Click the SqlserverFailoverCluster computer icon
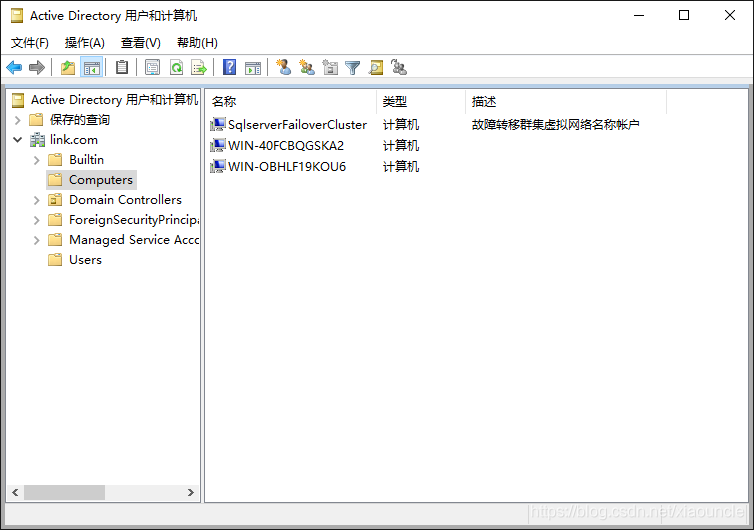 click(x=217, y=125)
